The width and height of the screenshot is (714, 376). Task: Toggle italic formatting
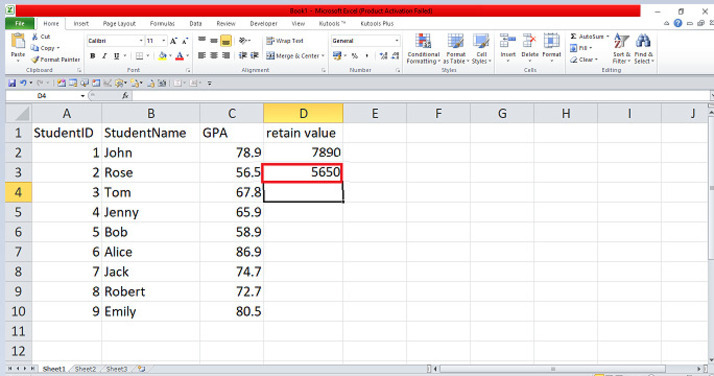tap(104, 56)
